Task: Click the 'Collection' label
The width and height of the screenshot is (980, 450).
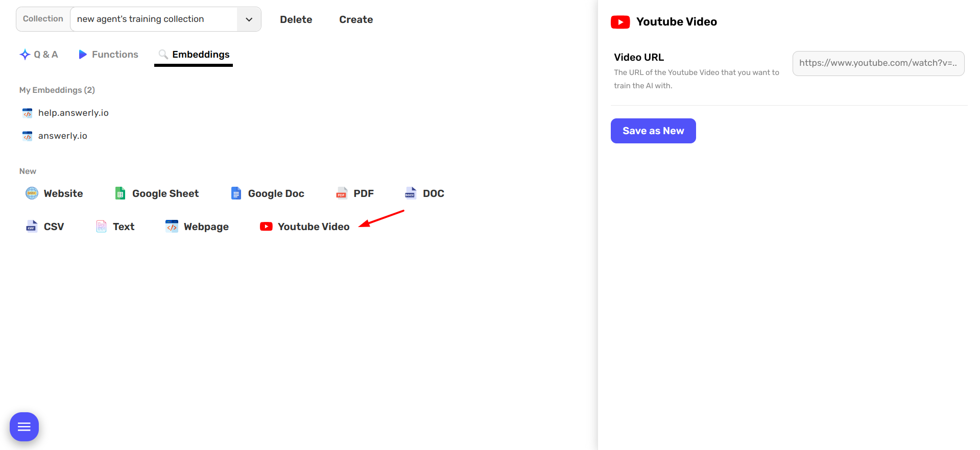Action: (x=43, y=19)
